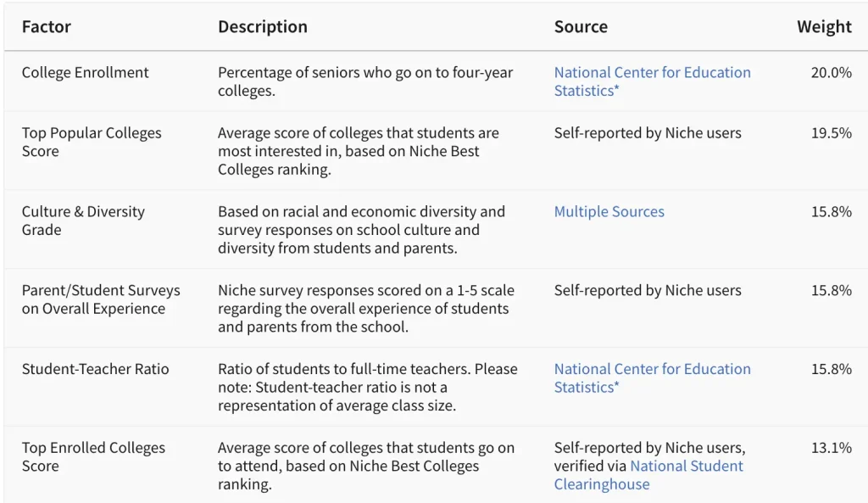868x503 pixels.
Task: Select the Student-Teacher Ratio factor cell
Action: tap(95, 369)
